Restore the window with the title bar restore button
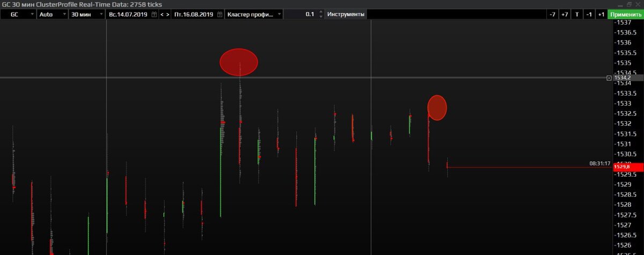 pos(629,4)
